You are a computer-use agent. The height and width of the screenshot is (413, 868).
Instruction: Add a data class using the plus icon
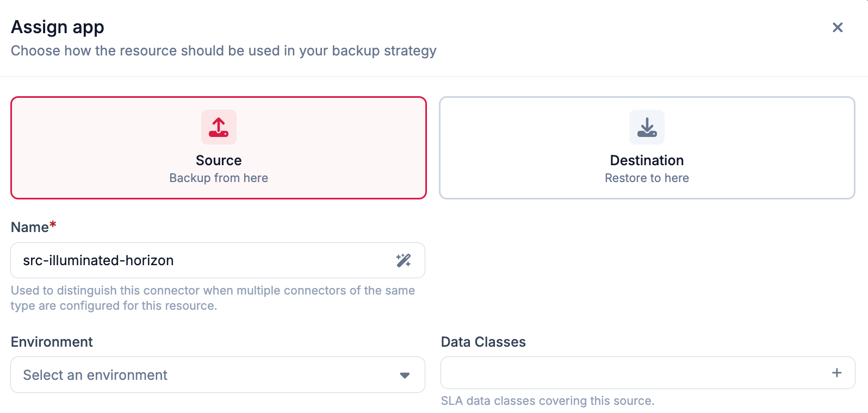837,373
